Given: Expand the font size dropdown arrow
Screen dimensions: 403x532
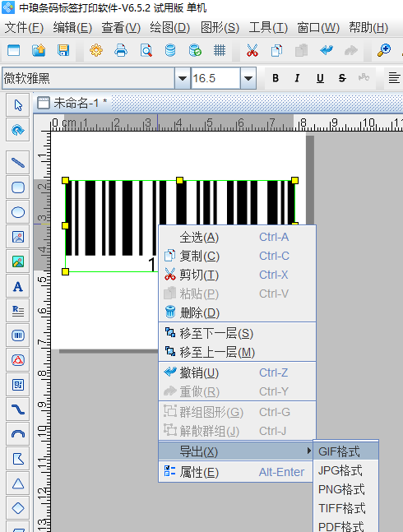Looking at the screenshot, I should pos(248,78).
